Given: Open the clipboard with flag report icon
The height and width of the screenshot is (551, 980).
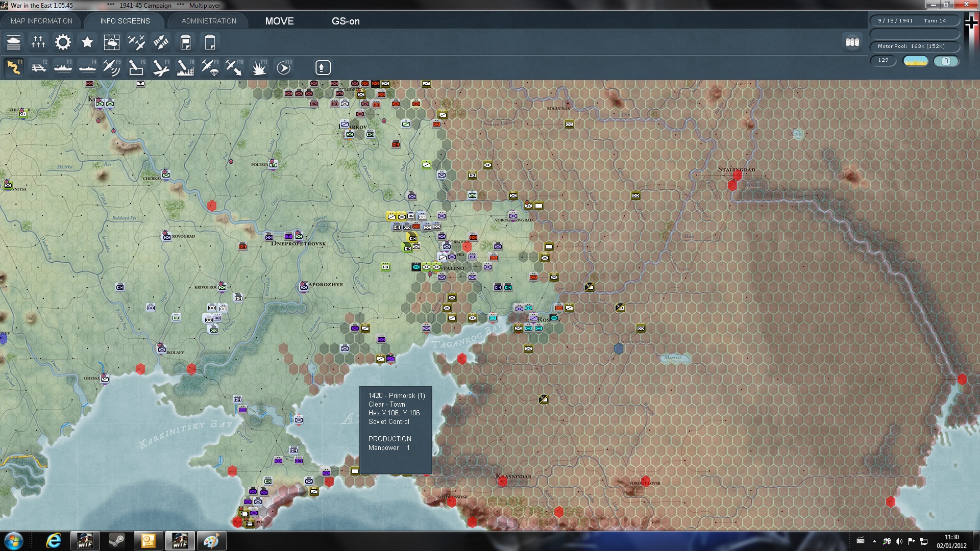Looking at the screenshot, I should click(185, 42).
